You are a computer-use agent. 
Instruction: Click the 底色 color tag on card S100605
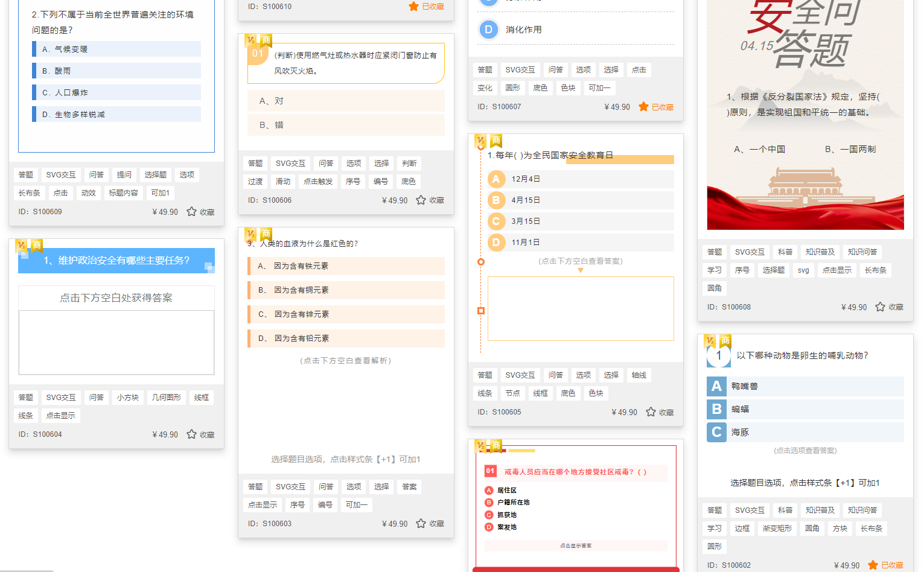[568, 393]
